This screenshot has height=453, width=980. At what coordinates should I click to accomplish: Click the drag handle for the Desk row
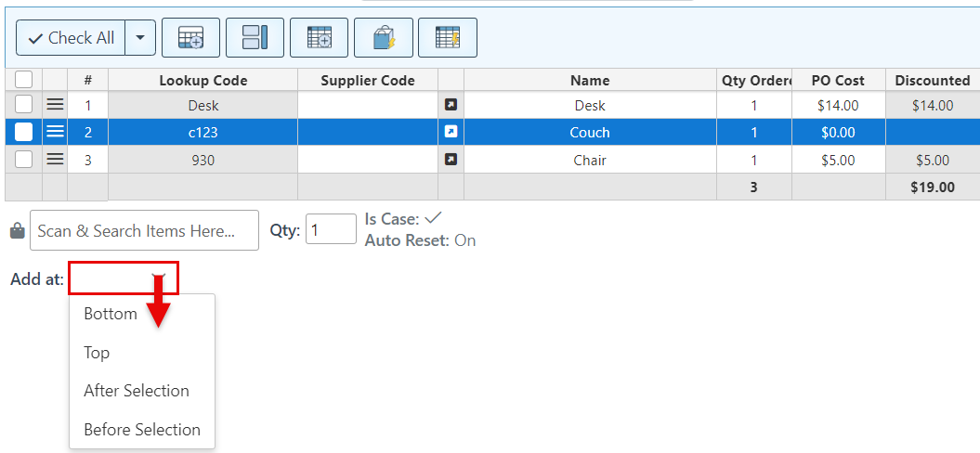coord(55,106)
